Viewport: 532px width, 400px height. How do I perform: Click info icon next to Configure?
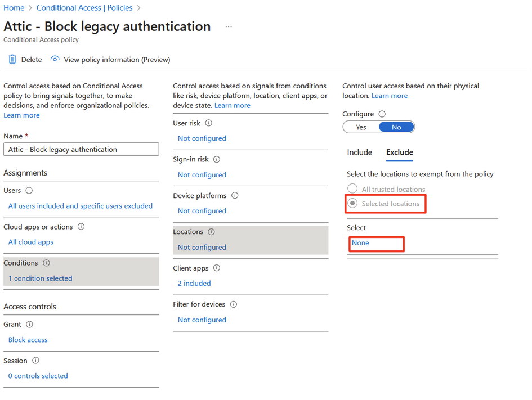tap(382, 114)
